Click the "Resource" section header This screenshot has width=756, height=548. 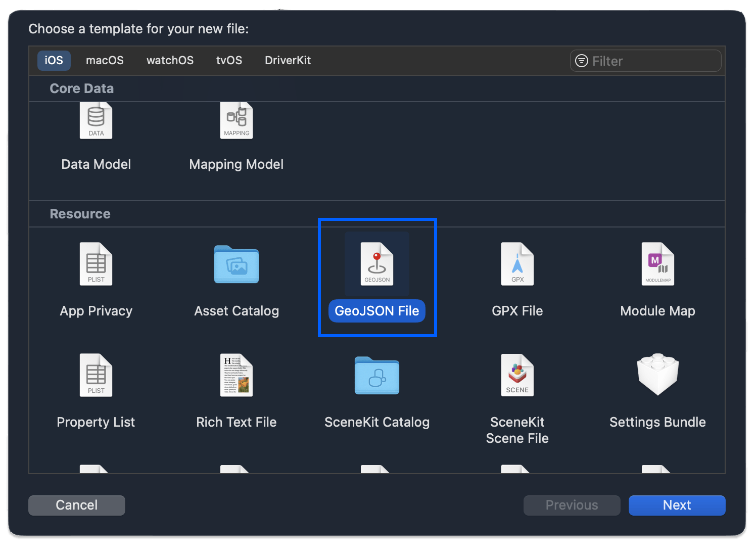click(80, 214)
